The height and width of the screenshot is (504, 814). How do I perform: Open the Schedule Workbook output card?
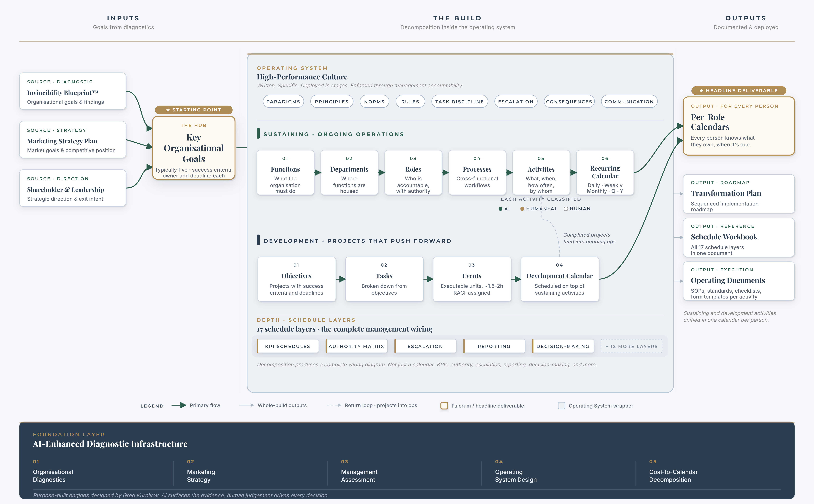[x=739, y=238]
